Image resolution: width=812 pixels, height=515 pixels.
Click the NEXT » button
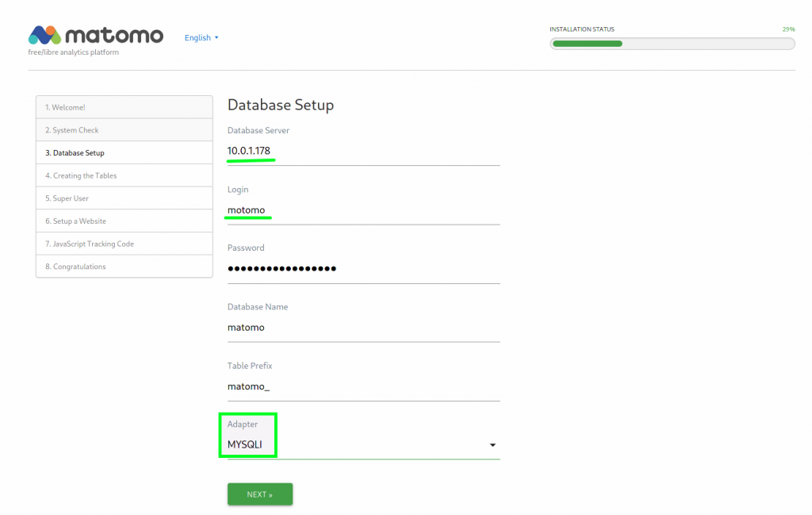pyautogui.click(x=260, y=494)
